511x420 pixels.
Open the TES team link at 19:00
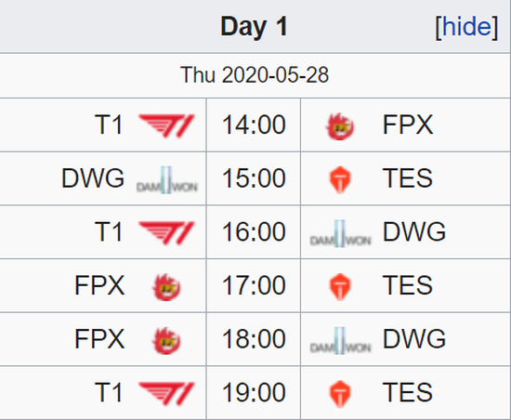coord(408,392)
